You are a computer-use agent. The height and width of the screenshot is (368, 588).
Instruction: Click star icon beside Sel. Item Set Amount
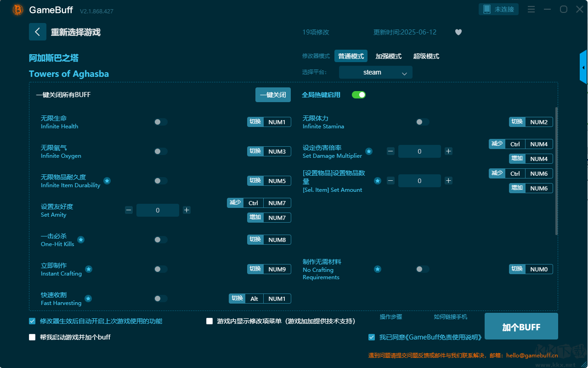pos(378,181)
